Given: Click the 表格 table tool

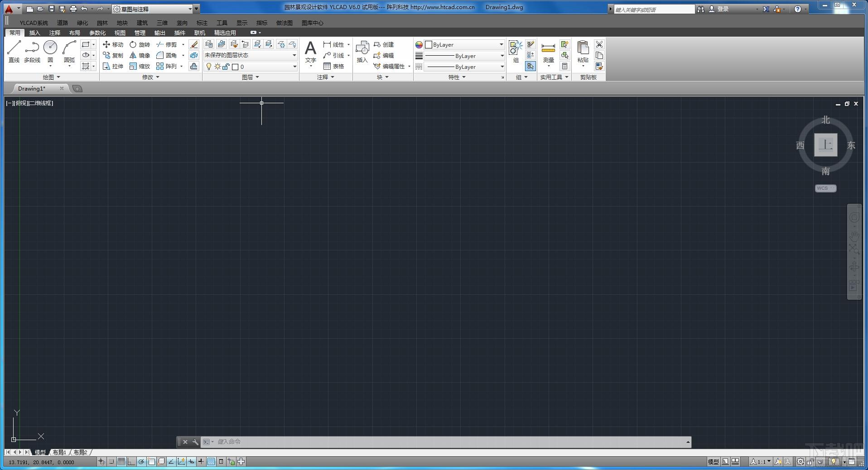Looking at the screenshot, I should click(334, 66).
